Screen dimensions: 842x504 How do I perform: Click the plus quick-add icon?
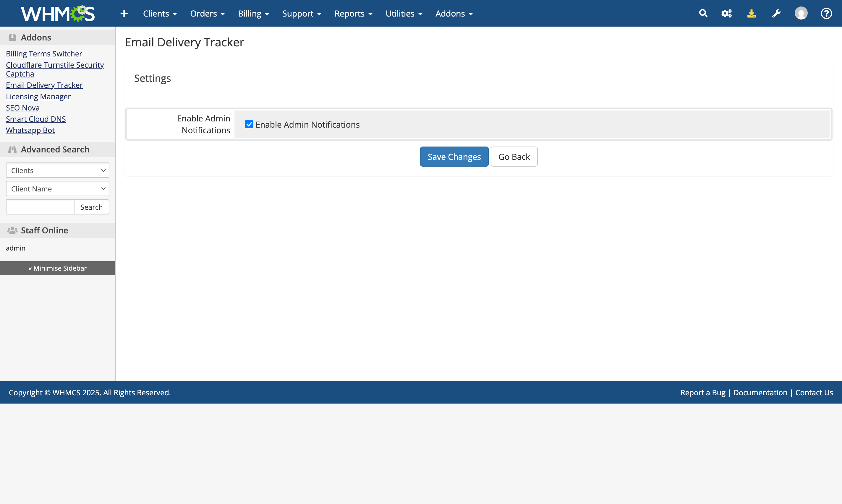[124, 14]
